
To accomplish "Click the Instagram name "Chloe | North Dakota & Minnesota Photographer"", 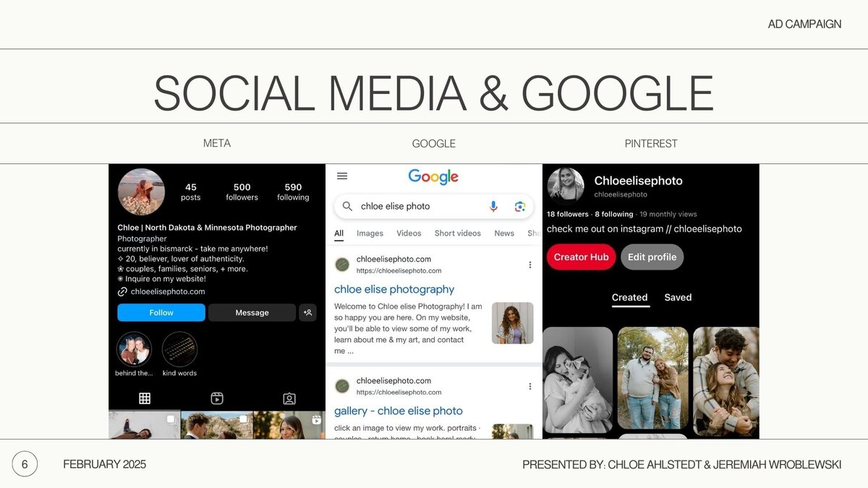I will [x=208, y=228].
